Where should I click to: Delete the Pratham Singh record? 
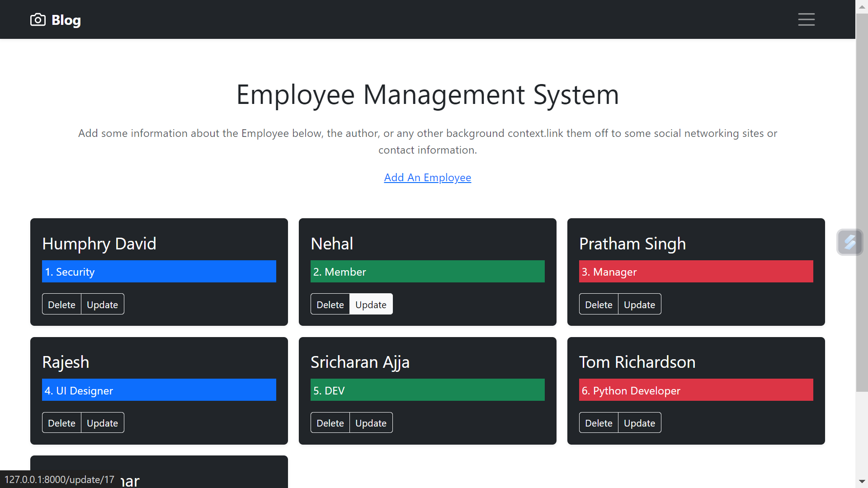click(x=598, y=304)
